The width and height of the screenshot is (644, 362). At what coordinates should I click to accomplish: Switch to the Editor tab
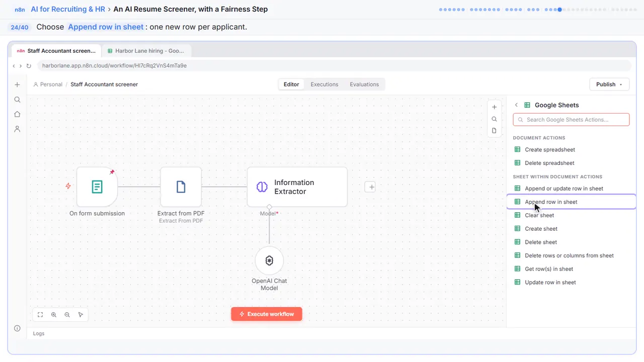pyautogui.click(x=291, y=84)
